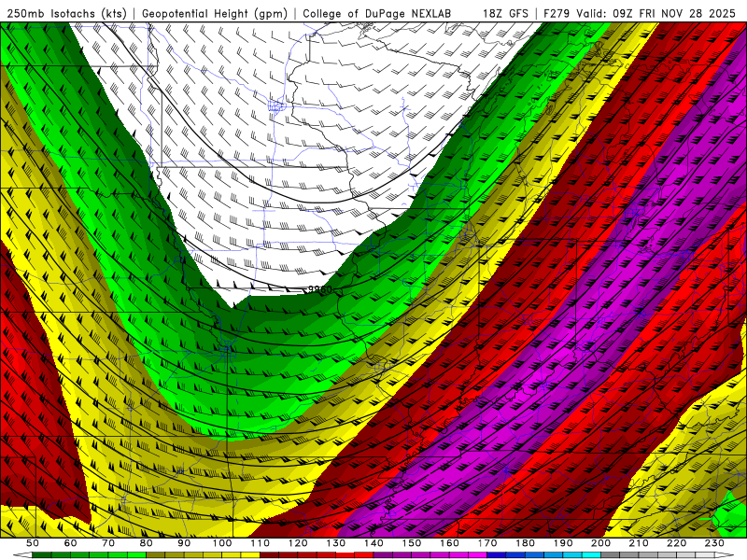
Task: Click the '220' color bar label
Action: click(677, 543)
